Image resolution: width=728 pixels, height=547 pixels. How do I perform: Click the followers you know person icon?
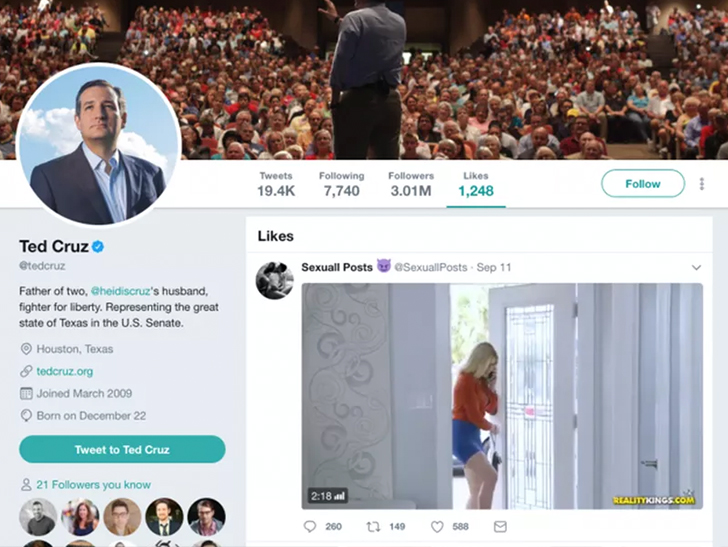[x=26, y=485]
